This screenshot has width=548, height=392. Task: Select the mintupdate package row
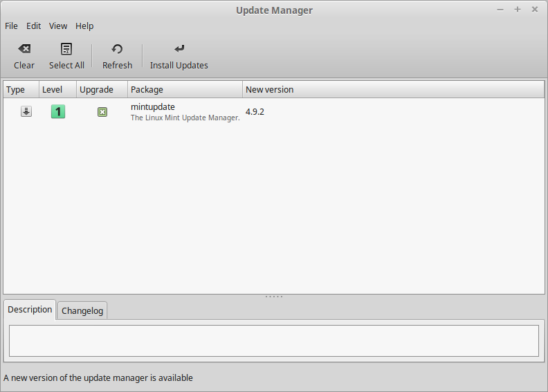274,112
